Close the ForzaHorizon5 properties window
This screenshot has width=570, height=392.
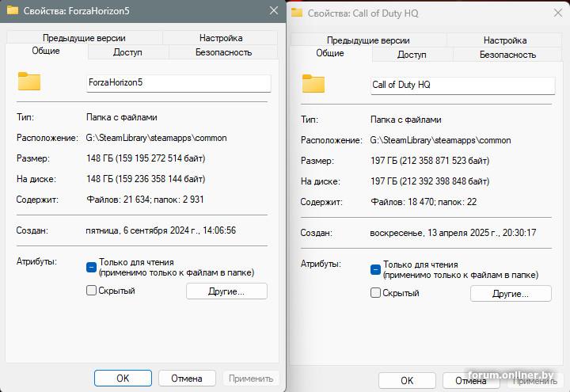click(x=273, y=10)
